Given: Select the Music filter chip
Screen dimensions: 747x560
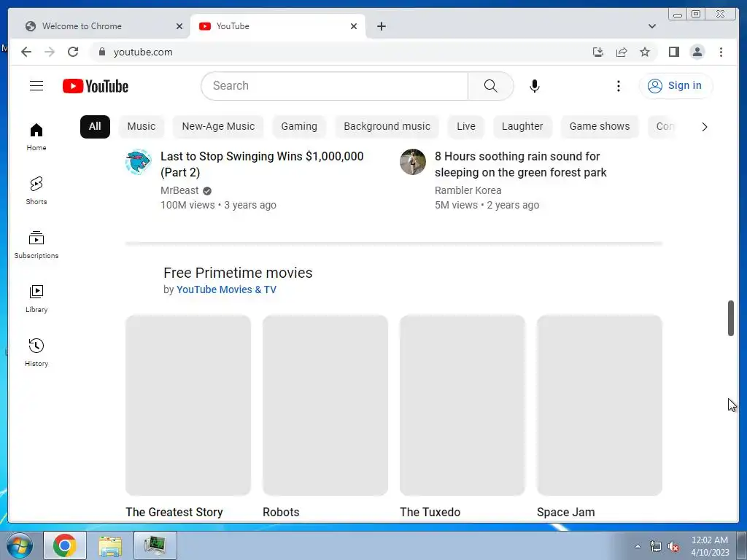Looking at the screenshot, I should pyautogui.click(x=142, y=127).
